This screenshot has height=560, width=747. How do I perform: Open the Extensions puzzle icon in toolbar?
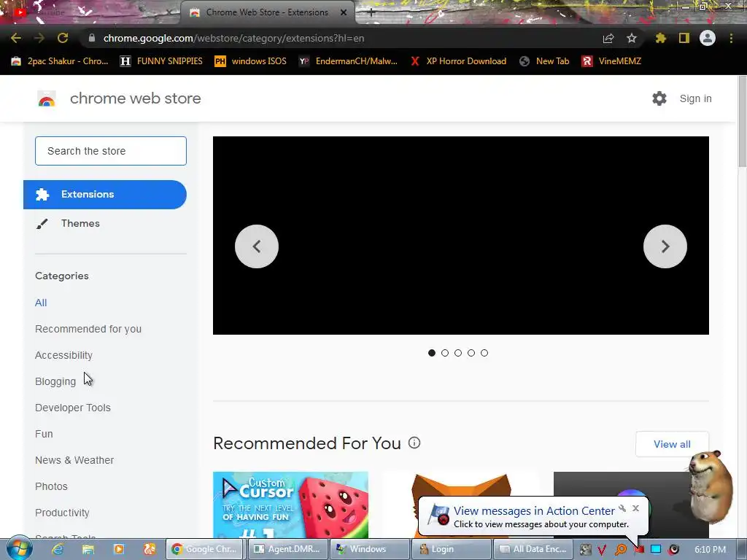tap(661, 38)
